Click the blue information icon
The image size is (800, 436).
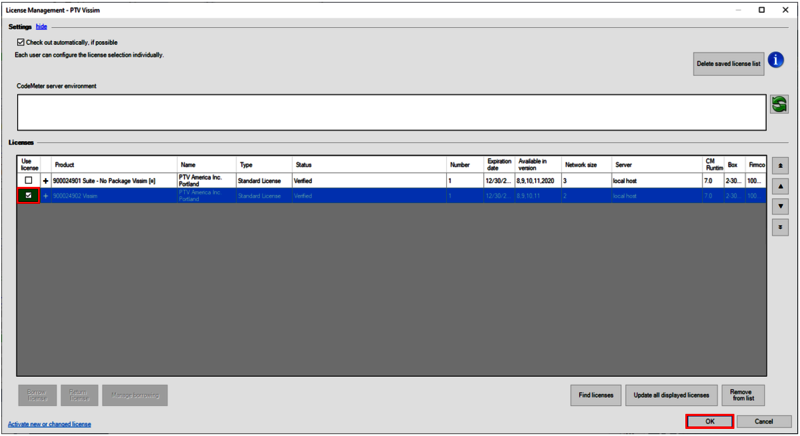click(776, 60)
